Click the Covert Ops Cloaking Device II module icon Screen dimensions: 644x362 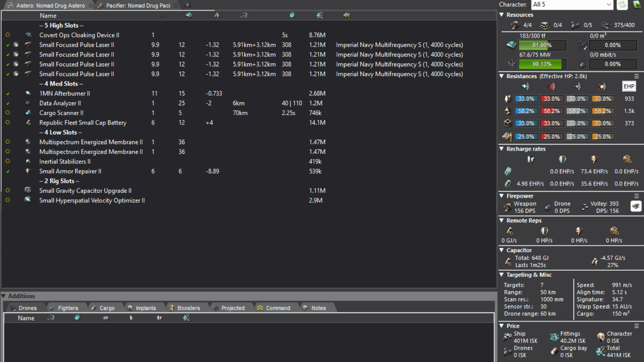point(28,35)
